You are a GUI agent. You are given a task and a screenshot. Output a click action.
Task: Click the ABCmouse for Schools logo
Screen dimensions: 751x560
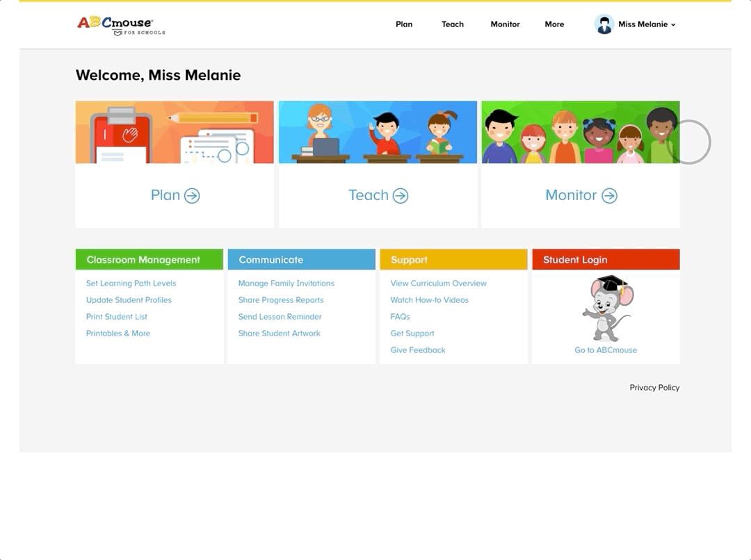click(121, 26)
